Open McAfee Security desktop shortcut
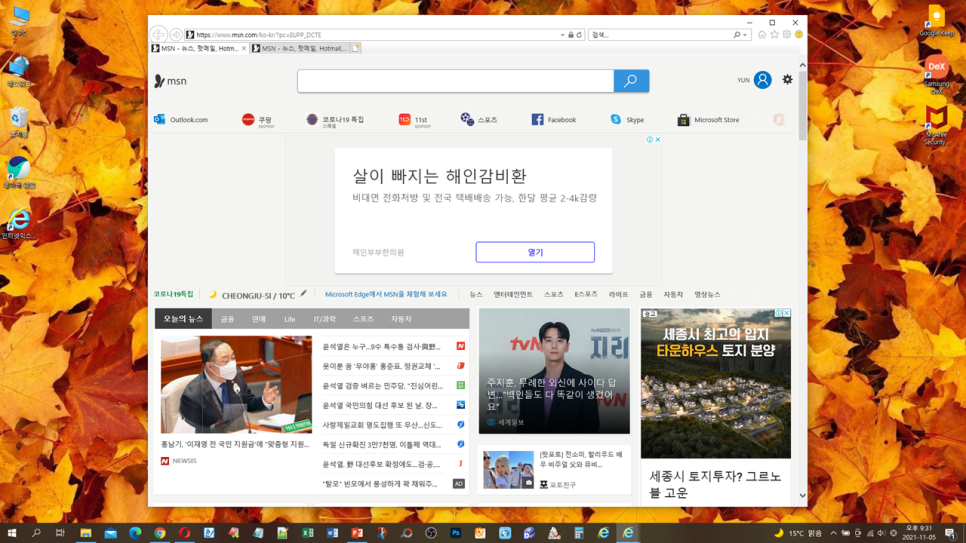Viewport: 966px width, 543px height. (936, 126)
